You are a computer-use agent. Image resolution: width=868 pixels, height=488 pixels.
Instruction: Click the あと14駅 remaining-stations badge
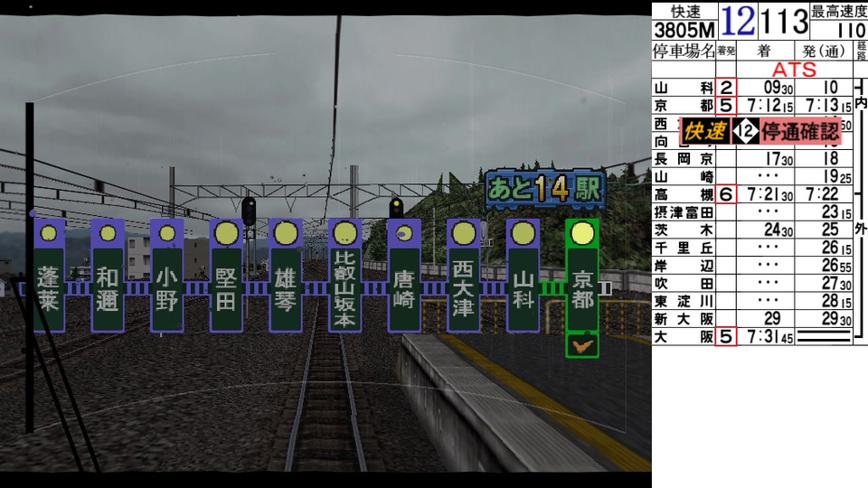545,189
